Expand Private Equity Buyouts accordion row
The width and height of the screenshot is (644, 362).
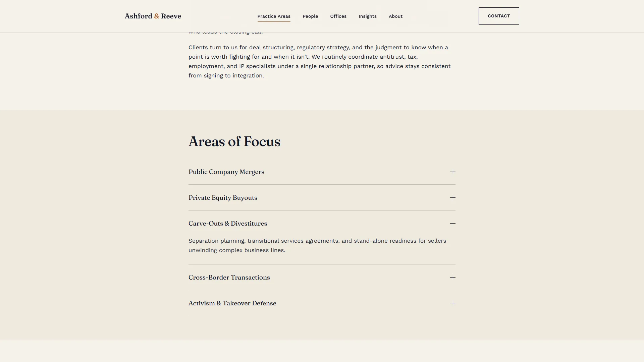[322, 197]
